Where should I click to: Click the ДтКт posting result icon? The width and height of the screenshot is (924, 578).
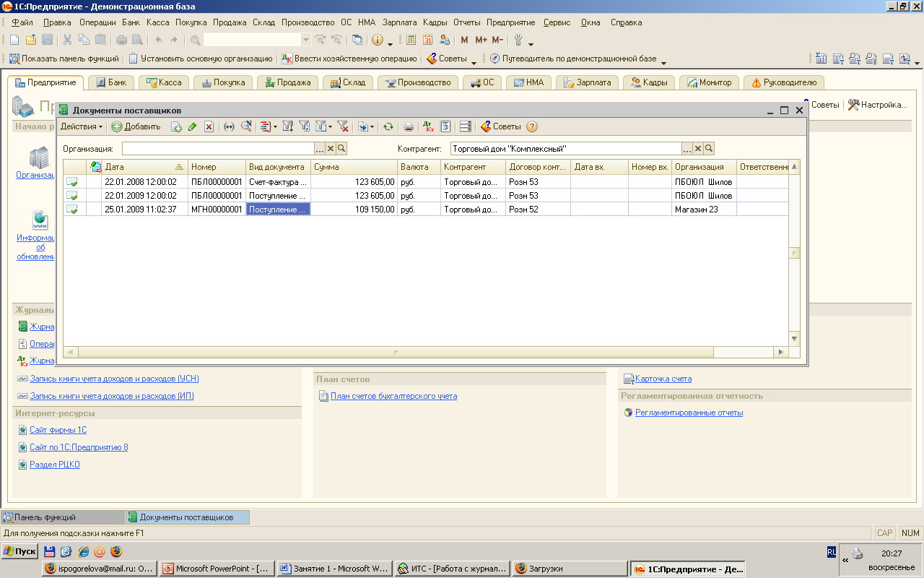tap(428, 126)
